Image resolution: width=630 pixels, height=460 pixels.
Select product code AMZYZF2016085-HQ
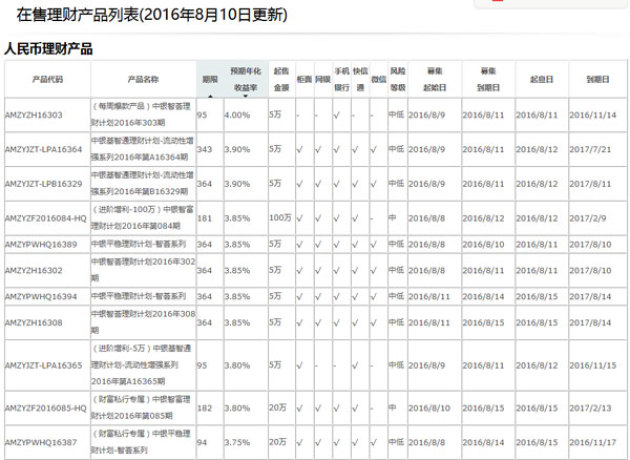point(45,408)
